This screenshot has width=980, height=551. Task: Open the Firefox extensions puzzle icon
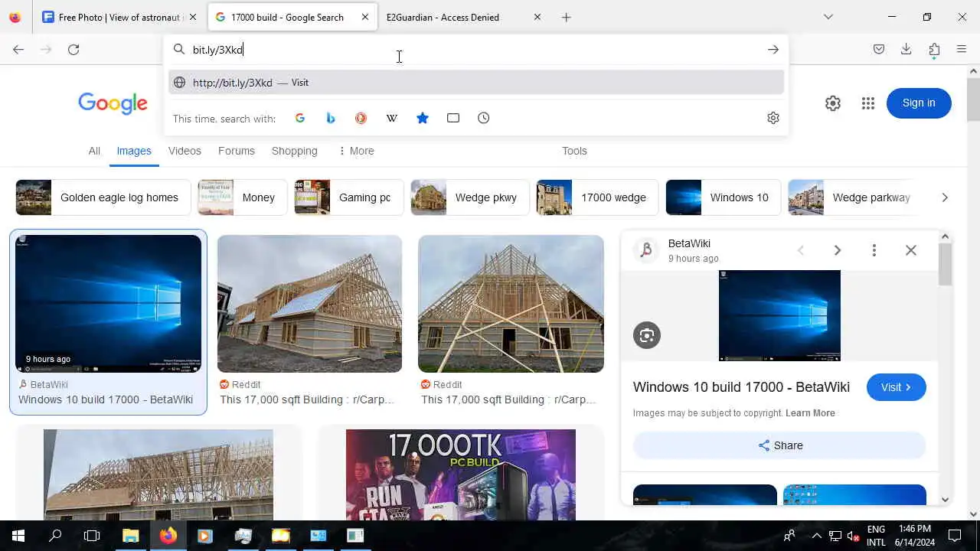click(934, 49)
